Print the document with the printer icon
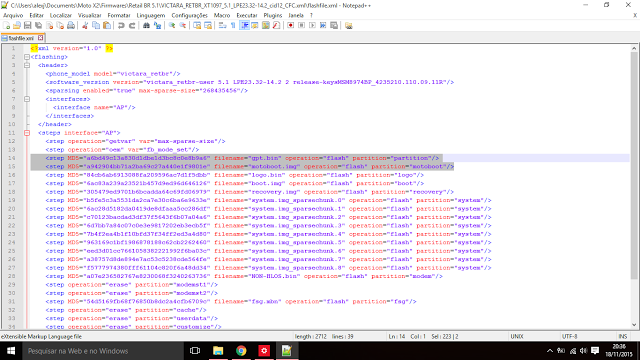Viewport: 640px width, 360px height. pos(71,26)
